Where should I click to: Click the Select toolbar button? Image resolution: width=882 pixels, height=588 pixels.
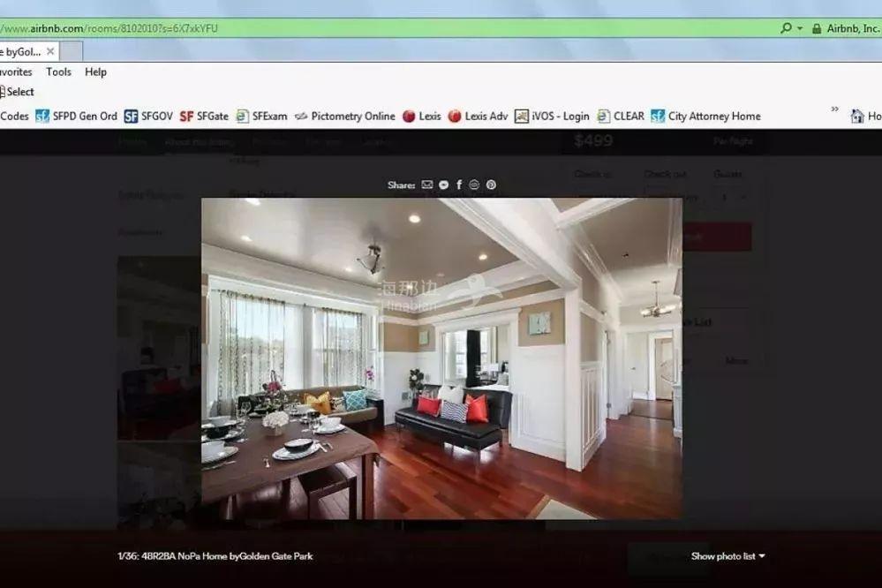click(18, 92)
